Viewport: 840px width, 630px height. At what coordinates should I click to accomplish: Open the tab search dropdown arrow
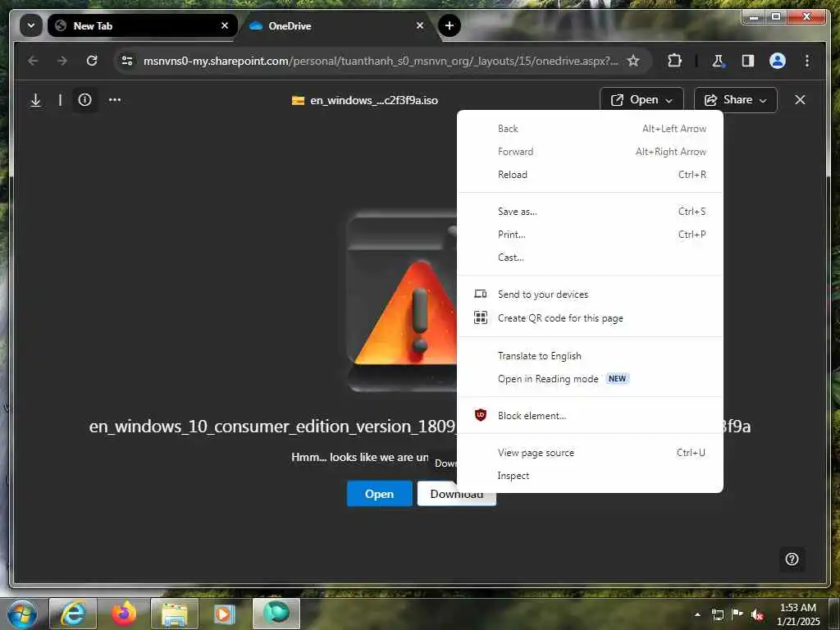click(31, 25)
